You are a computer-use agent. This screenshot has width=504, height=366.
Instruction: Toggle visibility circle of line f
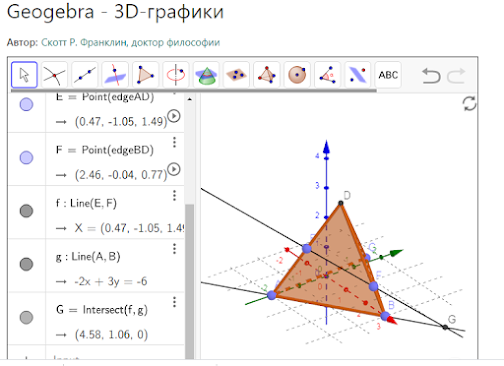(26, 211)
